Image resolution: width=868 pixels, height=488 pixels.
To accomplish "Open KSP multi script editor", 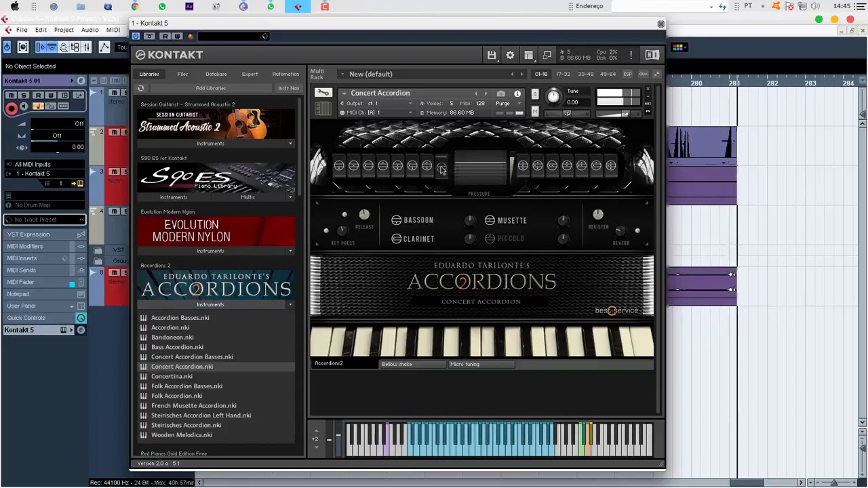I will [627, 74].
